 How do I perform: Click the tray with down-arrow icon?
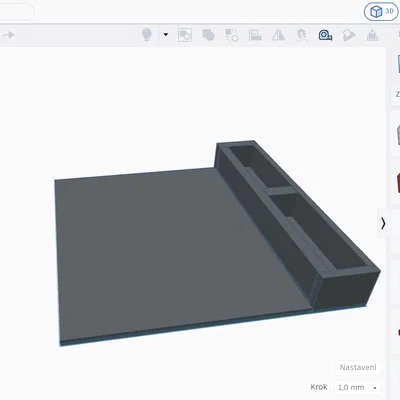[372, 35]
